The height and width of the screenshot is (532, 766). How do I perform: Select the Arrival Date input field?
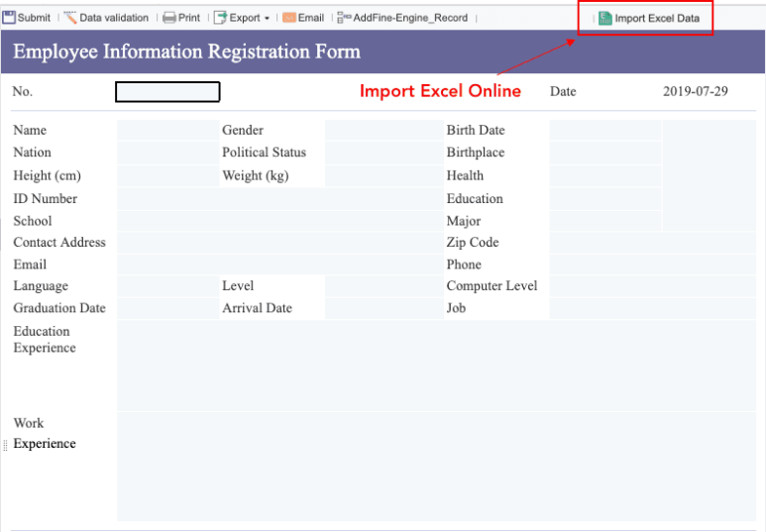pyautogui.click(x=383, y=308)
